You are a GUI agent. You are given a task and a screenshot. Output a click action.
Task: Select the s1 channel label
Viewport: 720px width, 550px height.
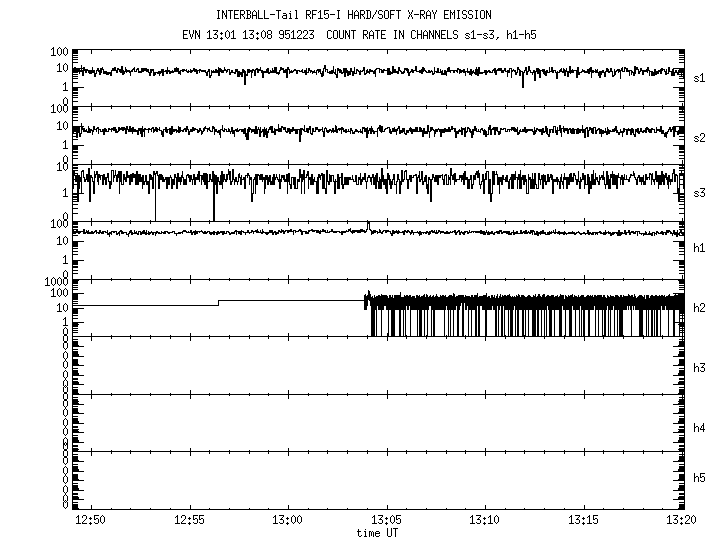[x=701, y=77]
